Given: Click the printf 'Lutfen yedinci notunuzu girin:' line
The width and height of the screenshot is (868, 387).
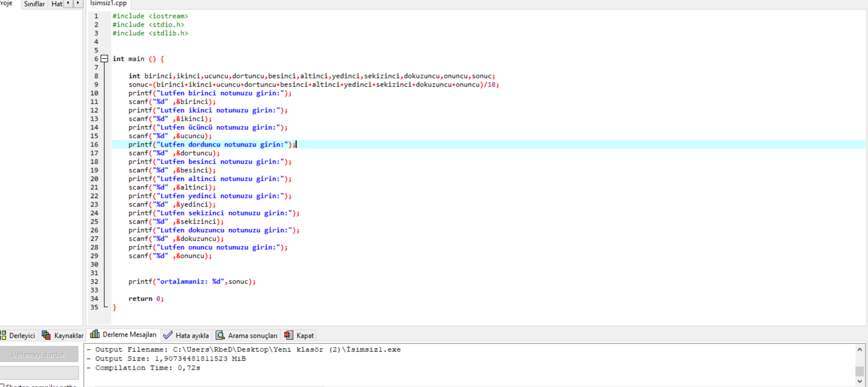Looking at the screenshot, I should [210, 196].
